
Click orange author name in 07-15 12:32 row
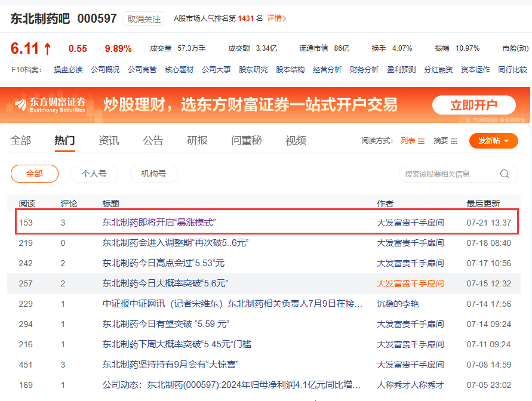click(410, 283)
